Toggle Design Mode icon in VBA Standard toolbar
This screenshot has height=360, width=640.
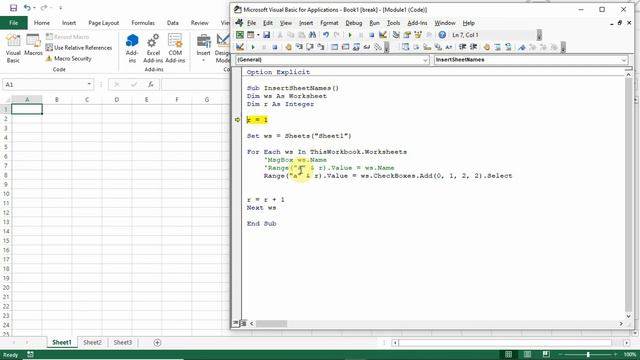pyautogui.click(x=383, y=35)
